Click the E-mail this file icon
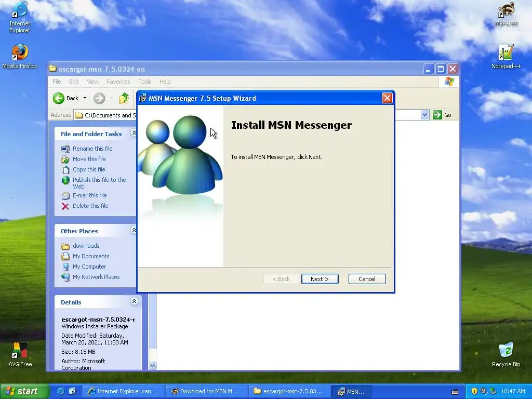Screen dimensions: 532x399 coord(65,196)
